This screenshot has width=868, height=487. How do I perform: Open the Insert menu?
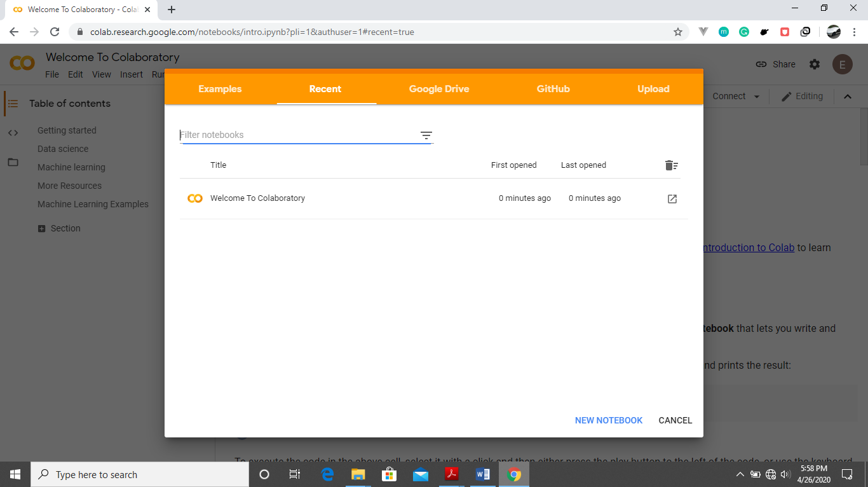(x=132, y=74)
